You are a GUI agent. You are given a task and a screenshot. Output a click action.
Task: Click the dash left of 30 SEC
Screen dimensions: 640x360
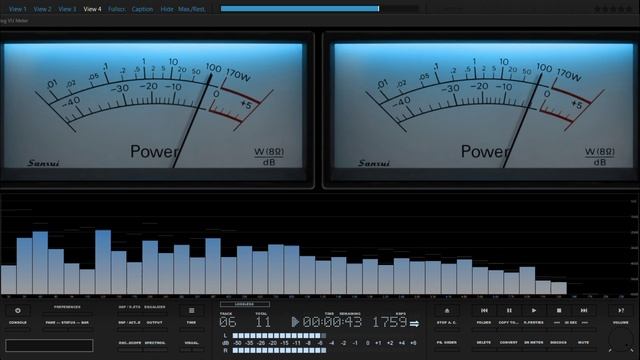(x=557, y=322)
